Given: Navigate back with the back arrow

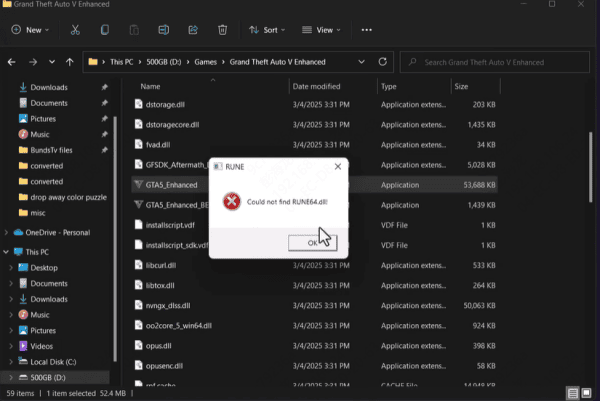Looking at the screenshot, I should (x=11, y=64).
